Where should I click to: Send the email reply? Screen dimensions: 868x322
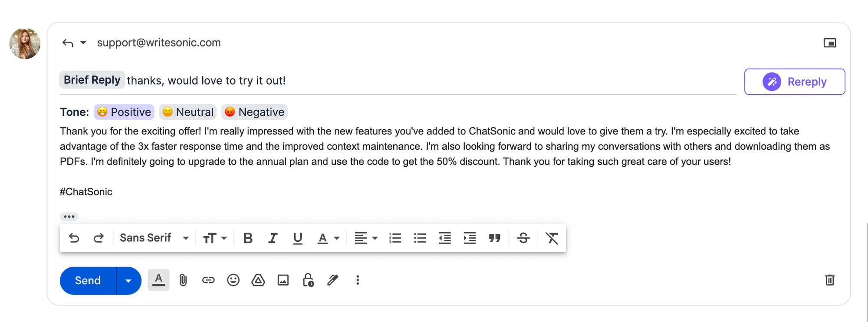[87, 280]
